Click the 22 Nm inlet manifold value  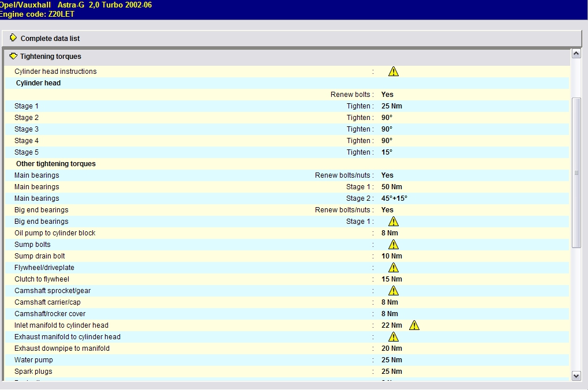391,325
